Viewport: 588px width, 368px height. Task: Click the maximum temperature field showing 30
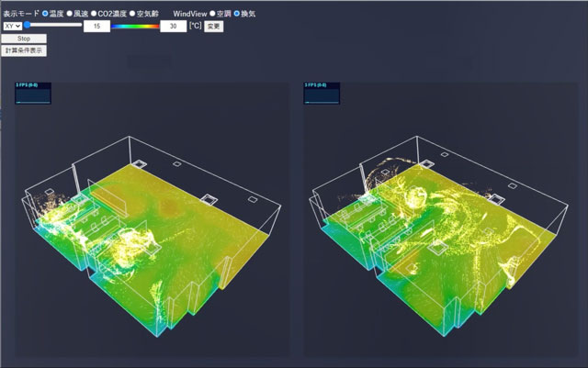[x=173, y=27]
